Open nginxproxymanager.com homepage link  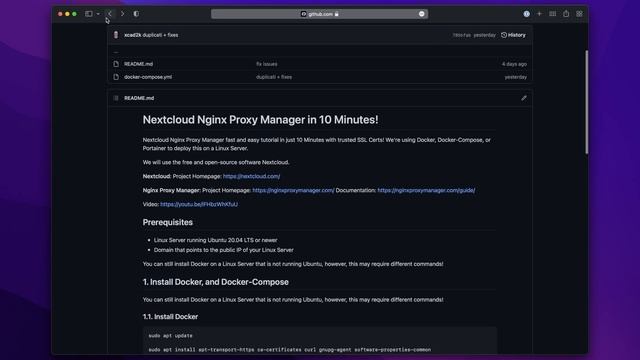click(x=293, y=190)
